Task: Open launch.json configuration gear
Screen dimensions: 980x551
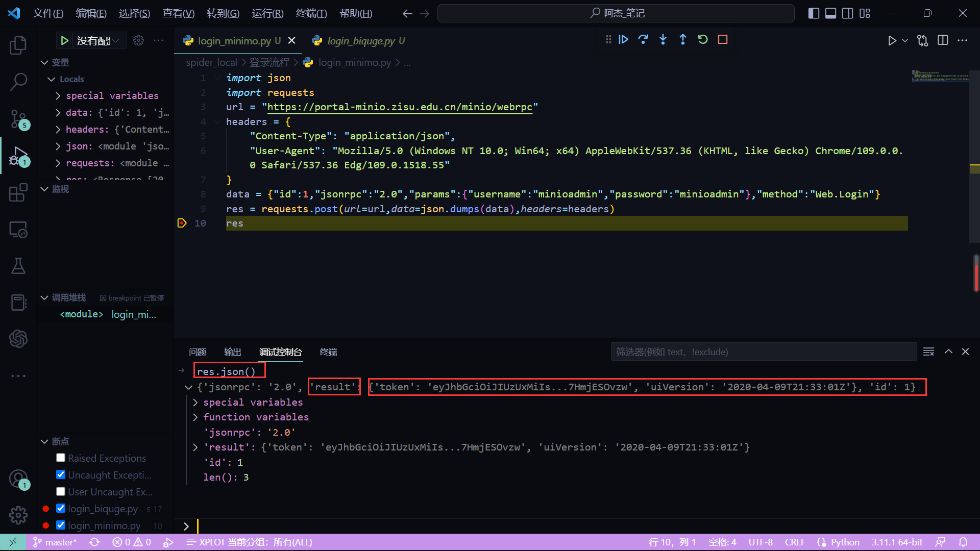Action: (x=138, y=40)
